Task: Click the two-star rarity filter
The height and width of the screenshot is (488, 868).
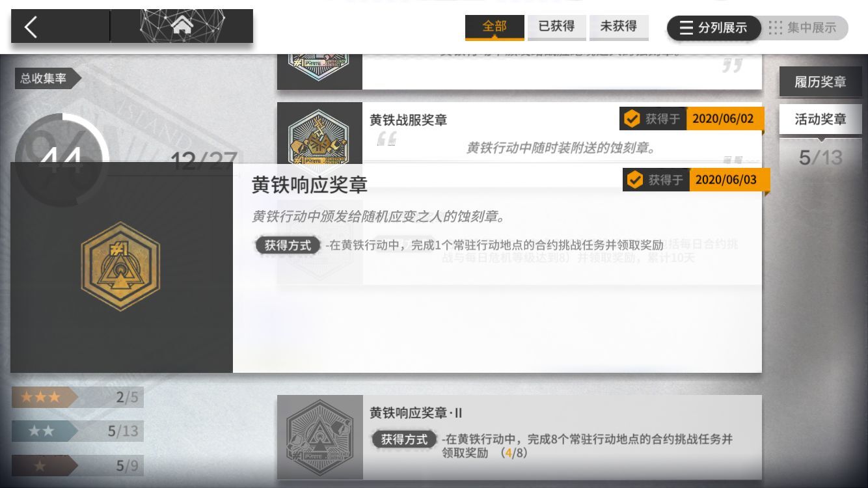Action: [77, 431]
